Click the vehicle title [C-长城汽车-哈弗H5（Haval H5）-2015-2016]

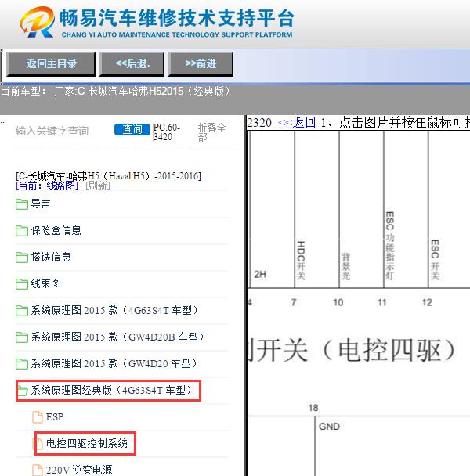point(108,176)
